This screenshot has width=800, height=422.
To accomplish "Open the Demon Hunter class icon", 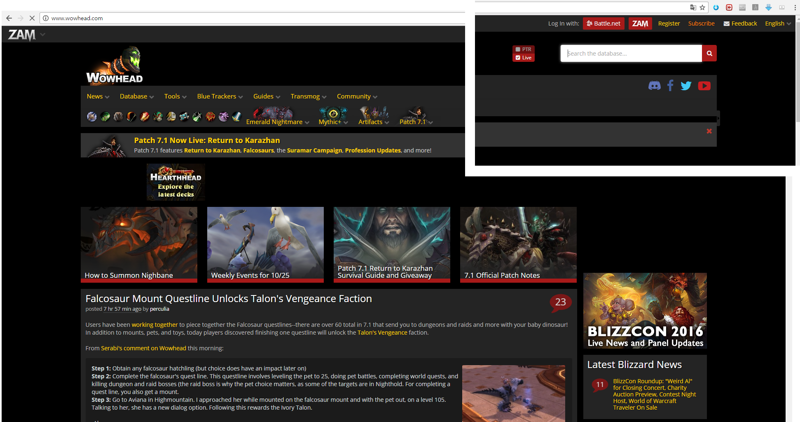I will pyautogui.click(x=105, y=117).
